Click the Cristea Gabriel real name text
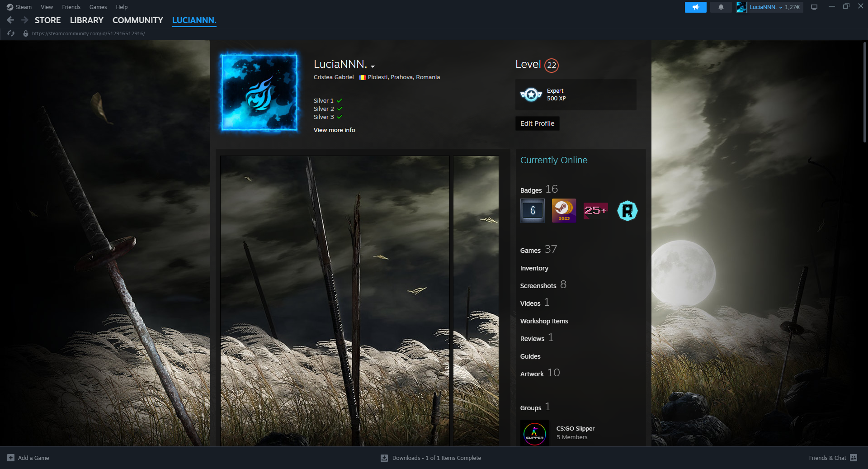Screen dimensions: 868x469 click(x=334, y=77)
